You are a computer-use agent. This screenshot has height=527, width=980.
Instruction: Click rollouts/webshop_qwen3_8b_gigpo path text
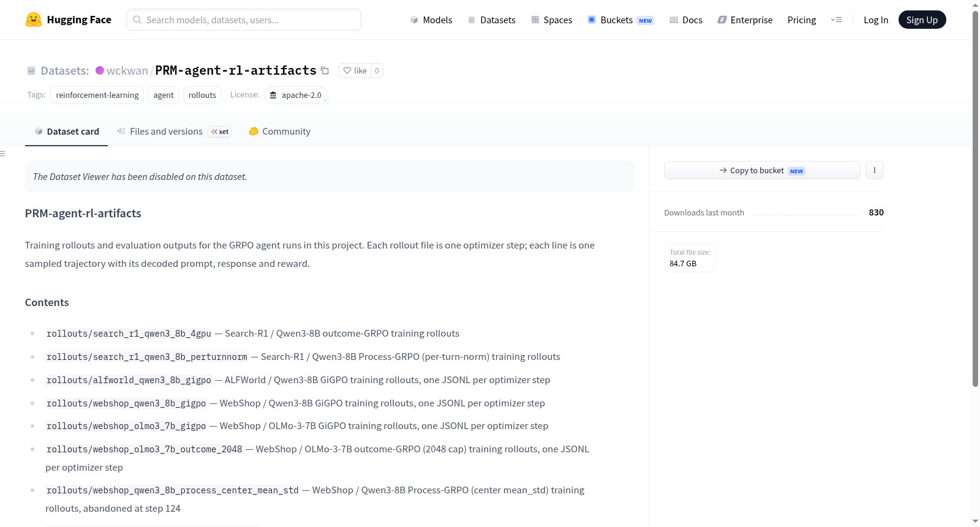126,403
